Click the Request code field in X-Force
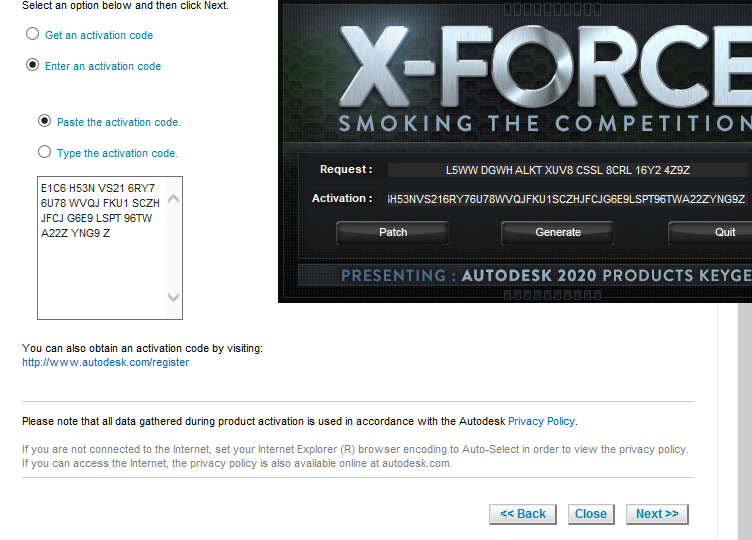This screenshot has height=540, width=752. [x=567, y=170]
